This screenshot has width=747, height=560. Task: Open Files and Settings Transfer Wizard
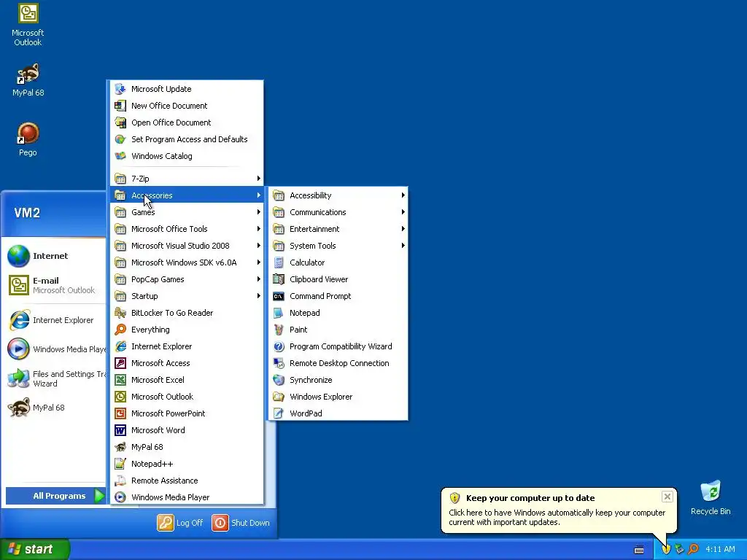coord(55,378)
